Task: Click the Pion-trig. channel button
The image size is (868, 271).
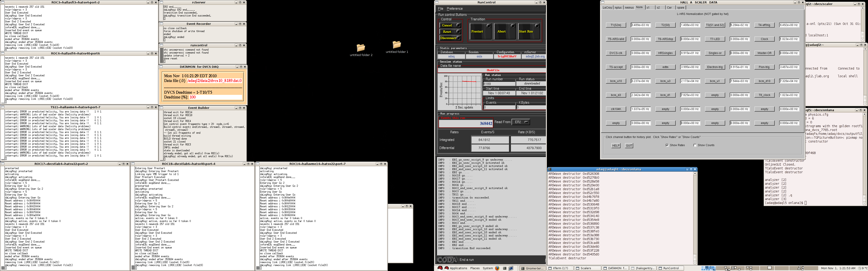Action: click(764, 67)
